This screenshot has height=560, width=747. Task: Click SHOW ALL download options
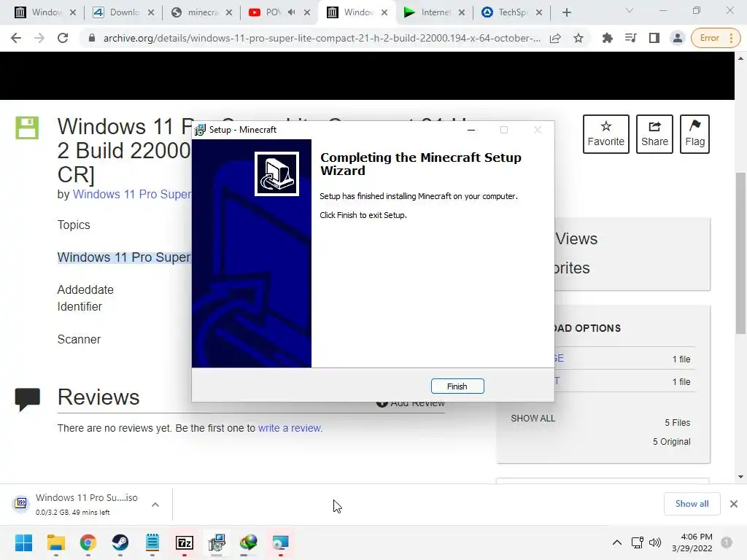click(x=533, y=418)
